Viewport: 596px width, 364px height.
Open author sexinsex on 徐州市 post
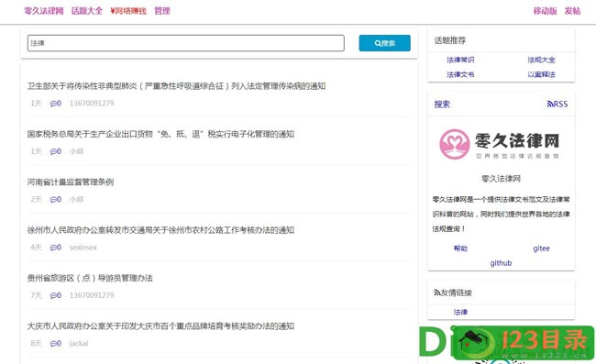83,248
